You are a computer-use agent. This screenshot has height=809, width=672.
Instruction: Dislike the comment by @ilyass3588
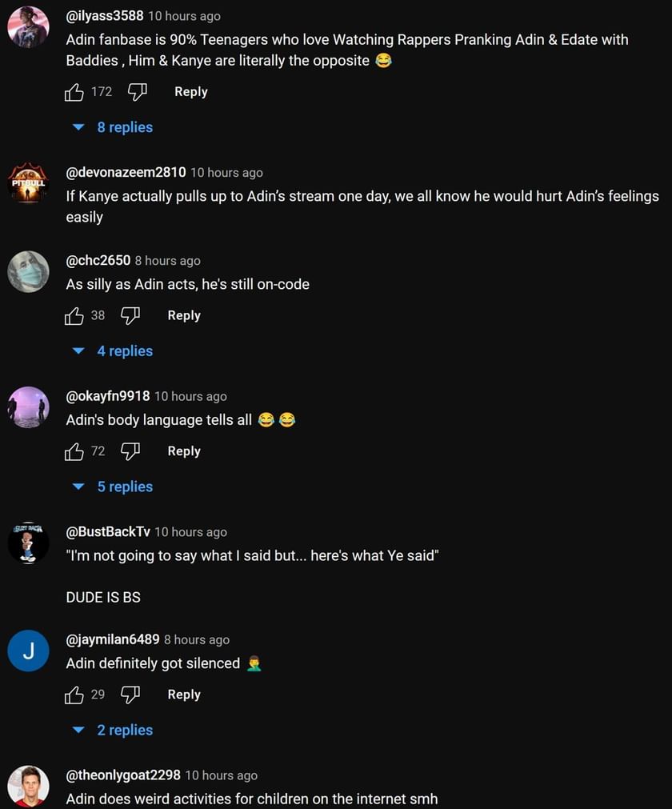[x=138, y=92]
